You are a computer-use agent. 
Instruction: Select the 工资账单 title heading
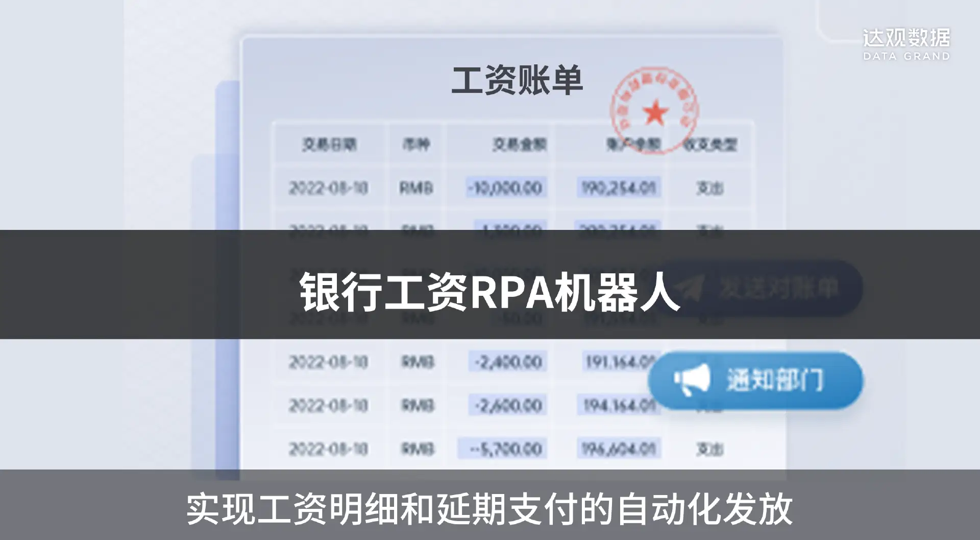coord(517,81)
